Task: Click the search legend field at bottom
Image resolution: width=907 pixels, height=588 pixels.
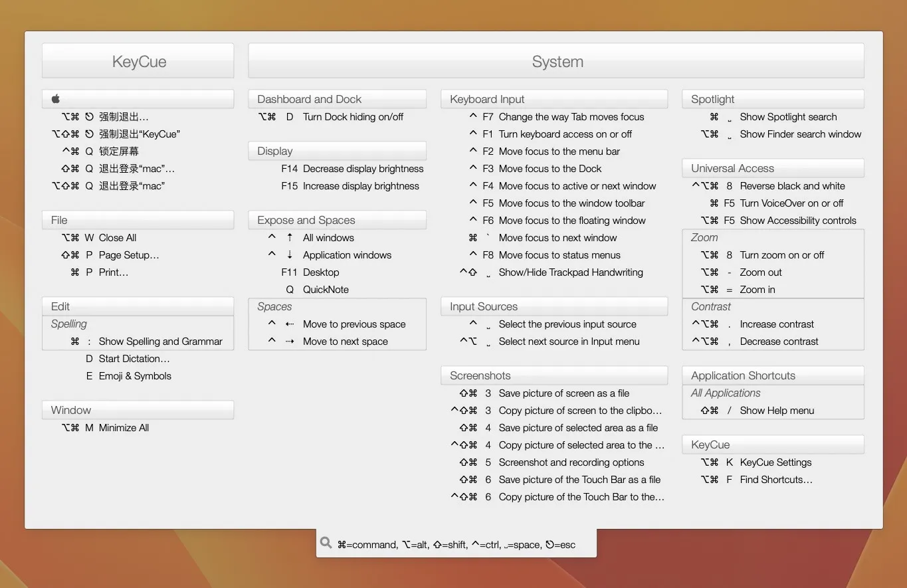Action: 456,543
